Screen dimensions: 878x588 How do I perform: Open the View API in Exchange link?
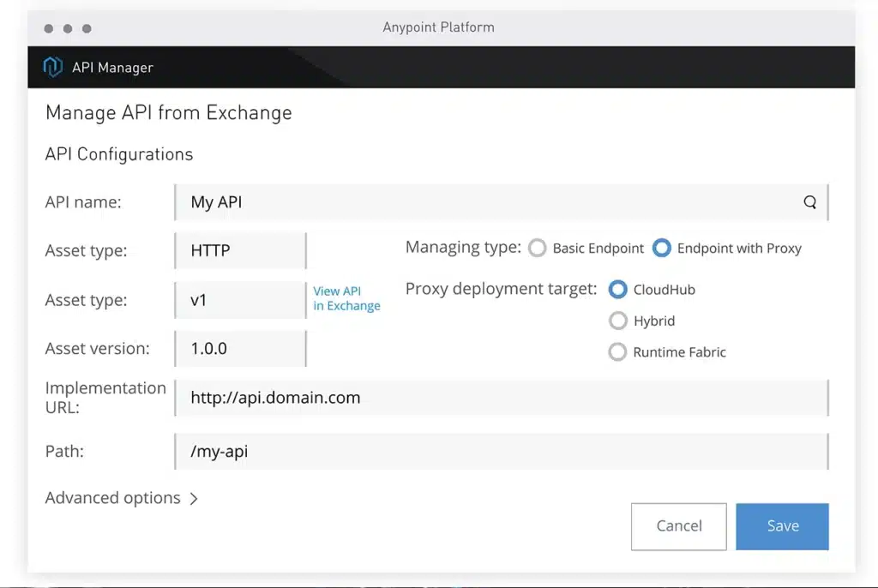pos(346,298)
